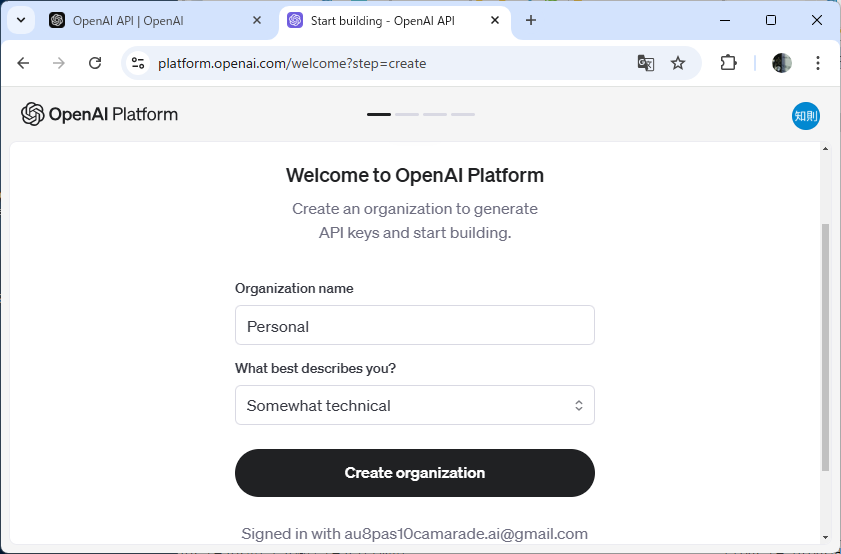Open the Extensions puzzle icon

point(728,63)
